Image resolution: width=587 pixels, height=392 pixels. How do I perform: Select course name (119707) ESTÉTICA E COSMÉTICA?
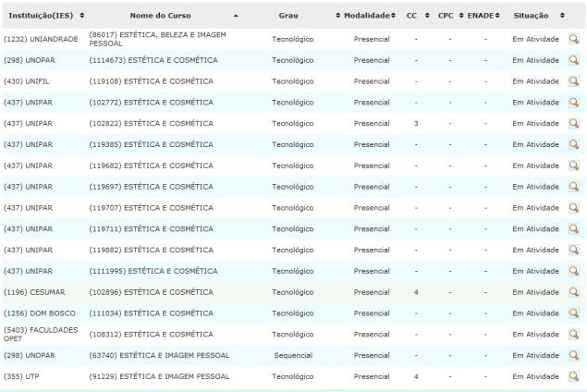(x=151, y=208)
